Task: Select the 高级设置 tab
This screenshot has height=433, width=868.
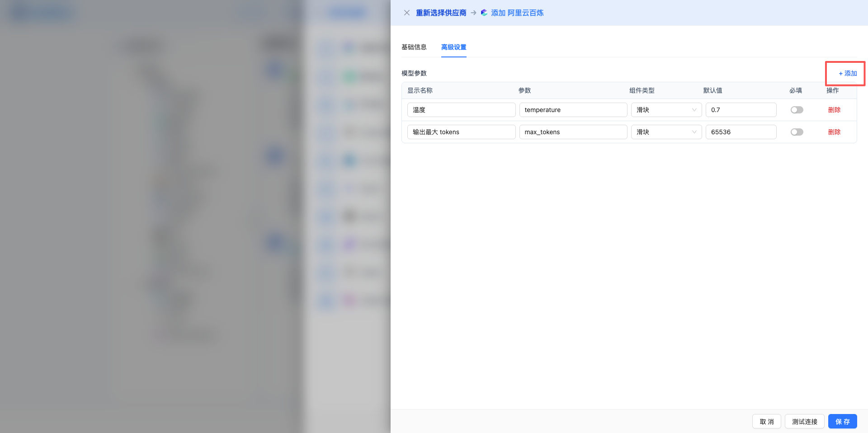Action: (453, 47)
